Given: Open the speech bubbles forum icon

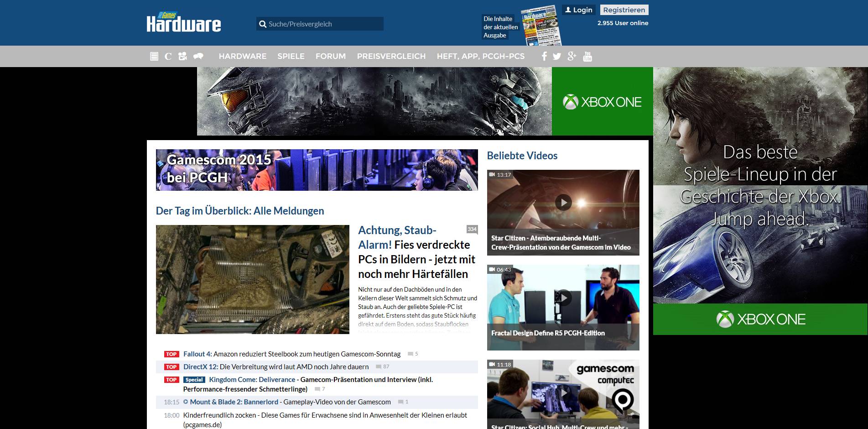Looking at the screenshot, I should (198, 57).
